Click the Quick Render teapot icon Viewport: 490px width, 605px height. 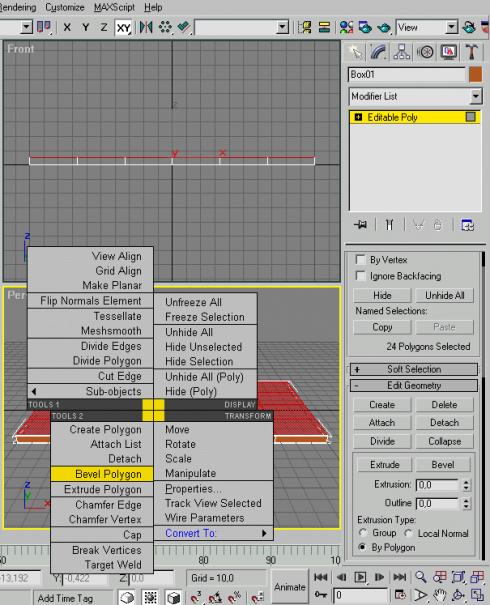pyautogui.click(x=384, y=27)
